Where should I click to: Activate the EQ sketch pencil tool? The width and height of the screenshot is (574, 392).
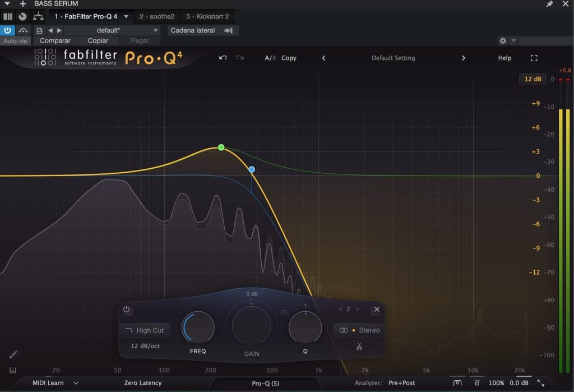click(13, 354)
